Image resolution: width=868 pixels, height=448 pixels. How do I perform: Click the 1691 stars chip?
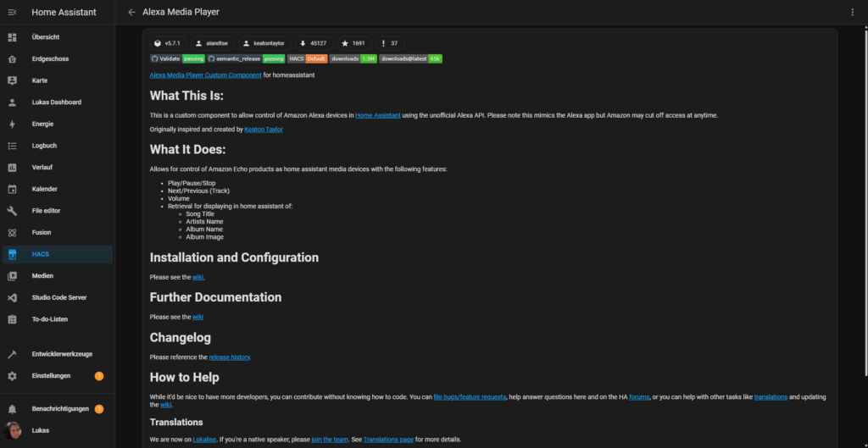[x=354, y=43]
